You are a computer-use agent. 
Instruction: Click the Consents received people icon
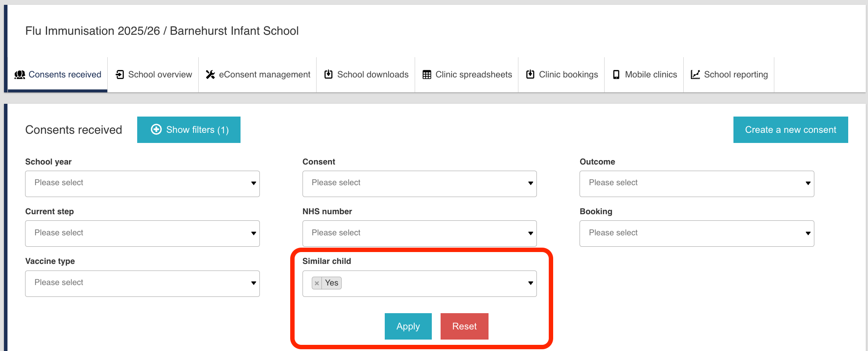coord(20,75)
